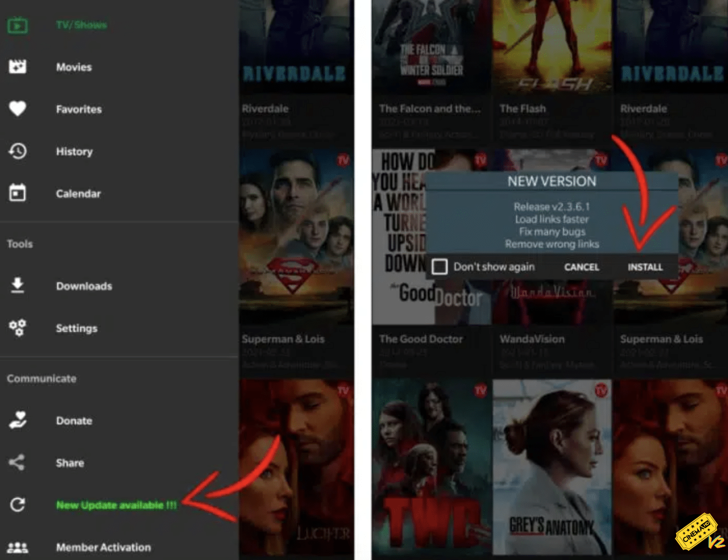The width and height of the screenshot is (728, 560).
Task: Click WandaVision title text
Action: (x=532, y=339)
